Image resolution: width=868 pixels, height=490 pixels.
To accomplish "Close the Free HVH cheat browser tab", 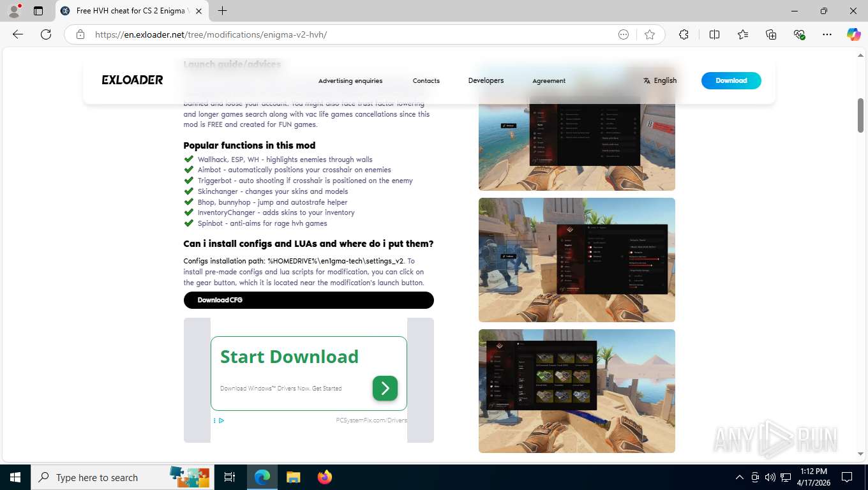I will [x=199, y=11].
